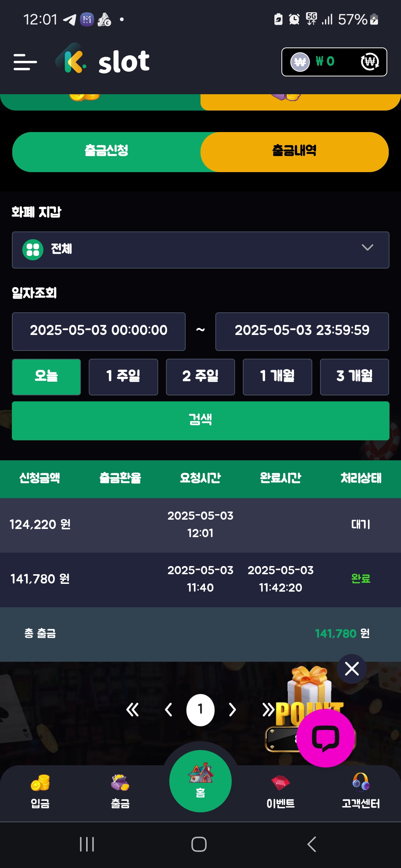
Task: Tap the won refresh balance icon
Action: tap(370, 62)
